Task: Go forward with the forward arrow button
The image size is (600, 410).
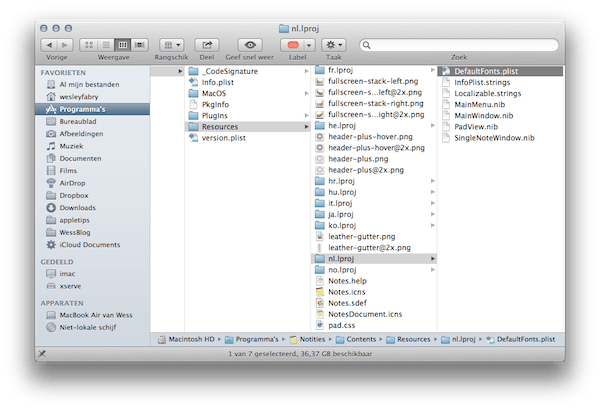Action: click(x=65, y=45)
